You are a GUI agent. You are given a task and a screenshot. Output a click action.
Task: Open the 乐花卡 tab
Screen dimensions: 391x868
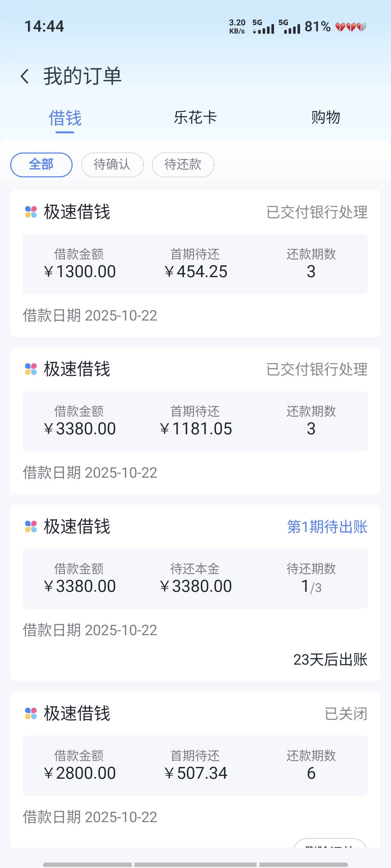tap(195, 118)
